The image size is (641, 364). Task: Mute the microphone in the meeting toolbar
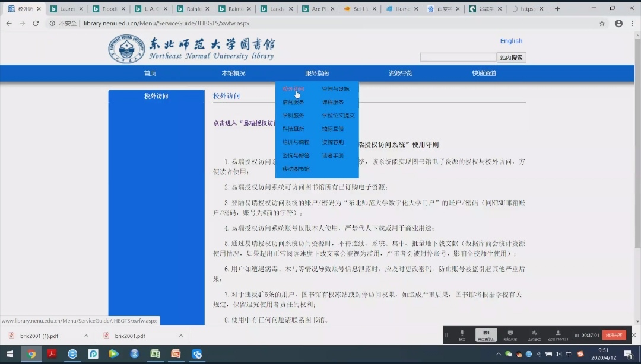(x=462, y=335)
